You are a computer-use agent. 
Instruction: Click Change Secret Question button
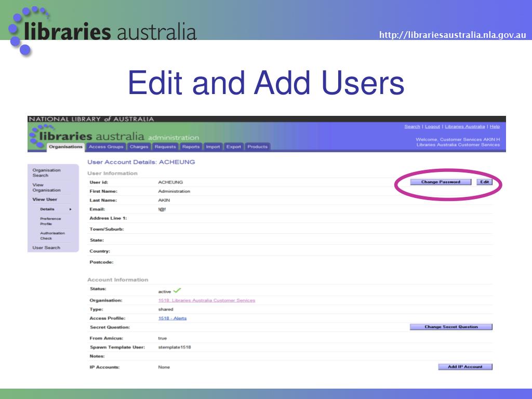451,327
